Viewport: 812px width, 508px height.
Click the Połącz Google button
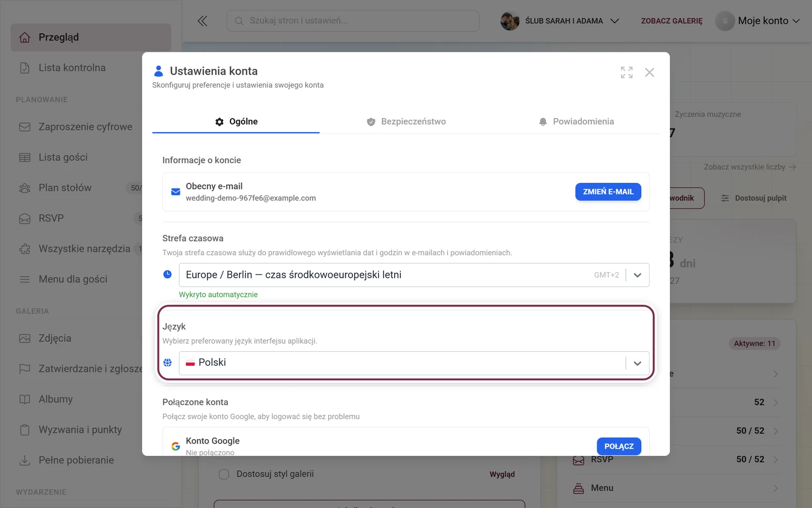619,446
